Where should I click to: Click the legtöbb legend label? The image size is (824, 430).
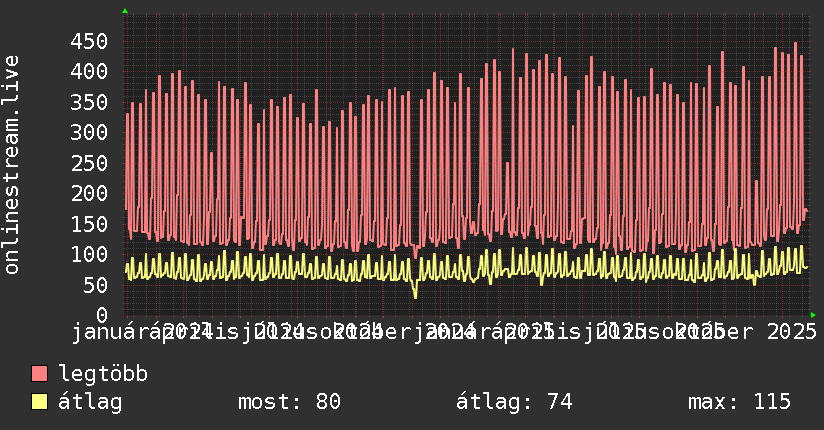click(103, 374)
